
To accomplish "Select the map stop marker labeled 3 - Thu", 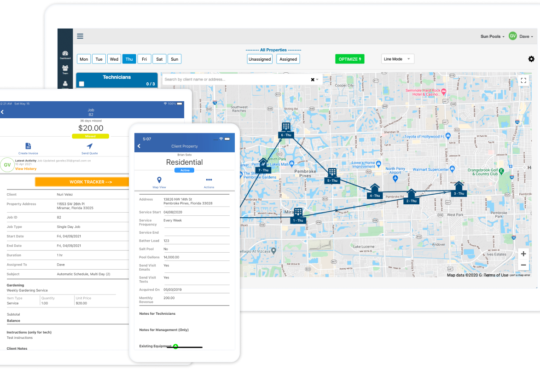I will [x=459, y=189].
